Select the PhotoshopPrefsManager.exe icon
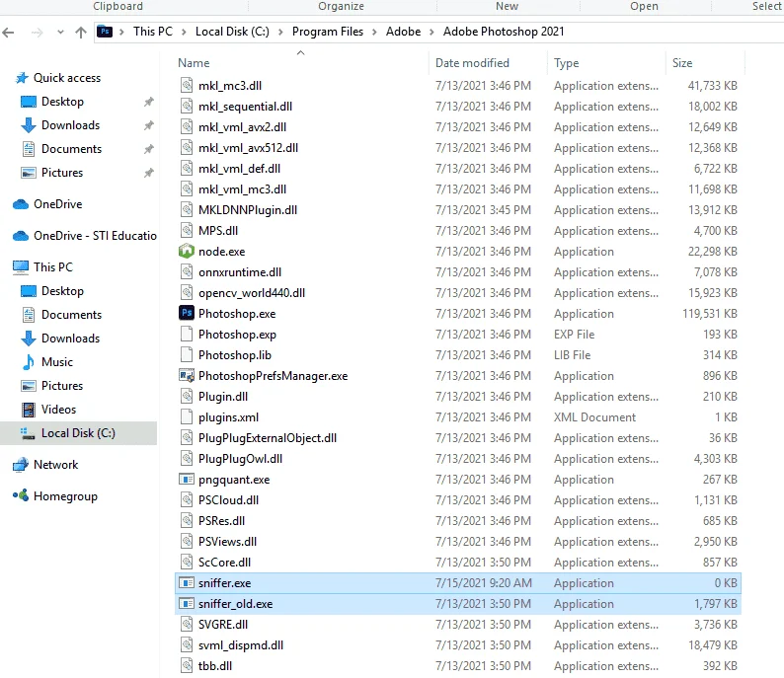 [x=186, y=376]
